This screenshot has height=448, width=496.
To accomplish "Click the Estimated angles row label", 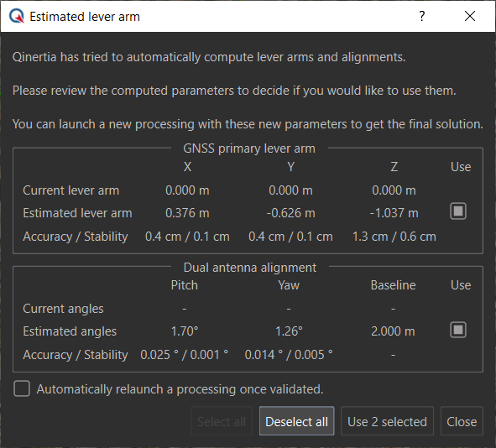I will 70,331.
